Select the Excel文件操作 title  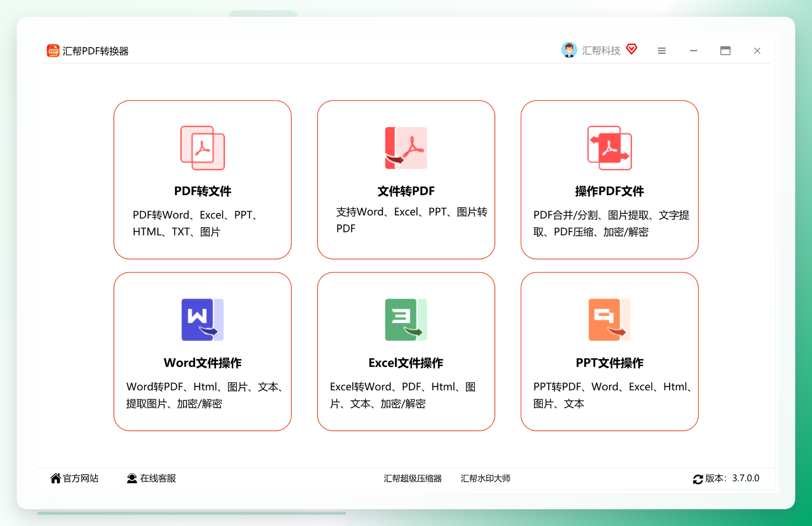click(x=406, y=363)
